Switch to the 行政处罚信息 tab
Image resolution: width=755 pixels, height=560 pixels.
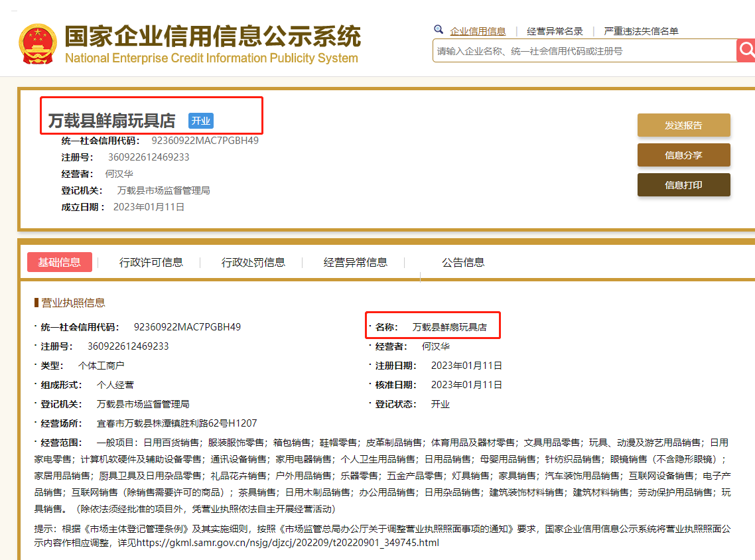(x=253, y=262)
